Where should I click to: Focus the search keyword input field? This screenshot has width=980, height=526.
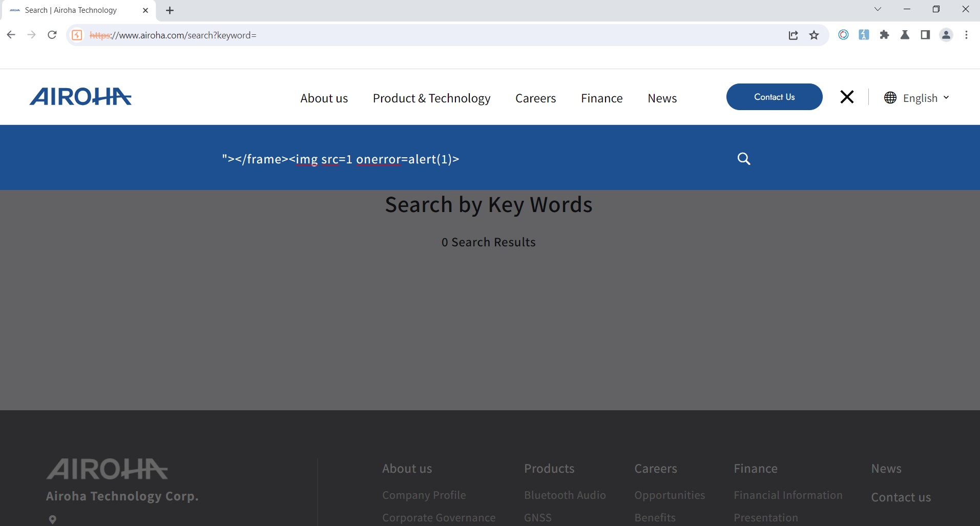pyautogui.click(x=471, y=159)
